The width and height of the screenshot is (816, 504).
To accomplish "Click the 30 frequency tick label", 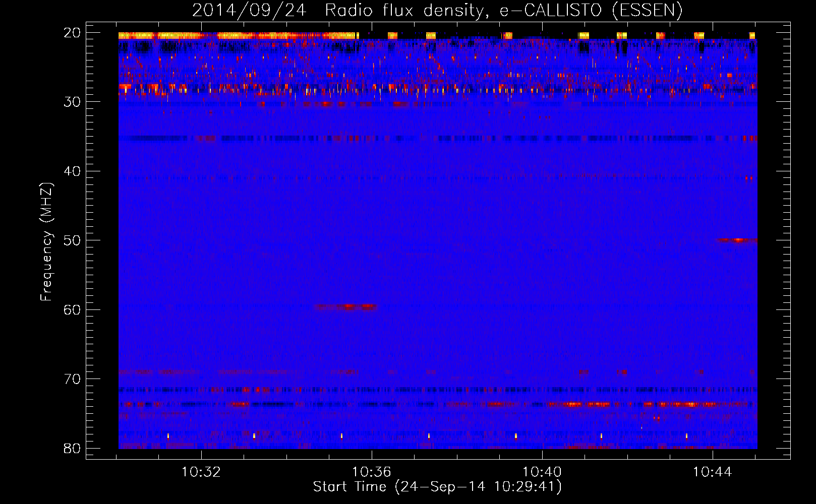I will [72, 102].
